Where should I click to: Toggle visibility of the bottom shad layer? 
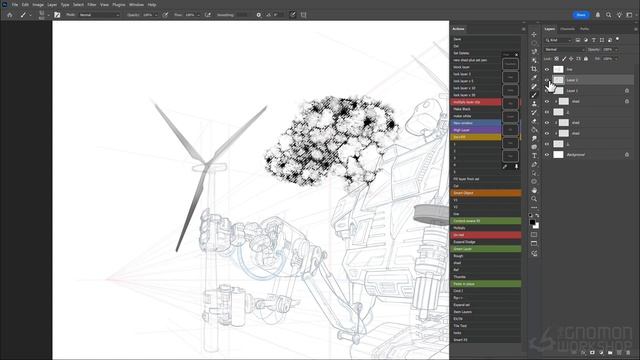pos(547,133)
